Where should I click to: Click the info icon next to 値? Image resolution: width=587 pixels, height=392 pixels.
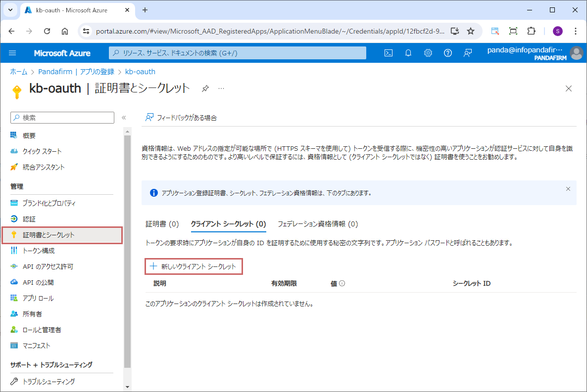[342, 284]
